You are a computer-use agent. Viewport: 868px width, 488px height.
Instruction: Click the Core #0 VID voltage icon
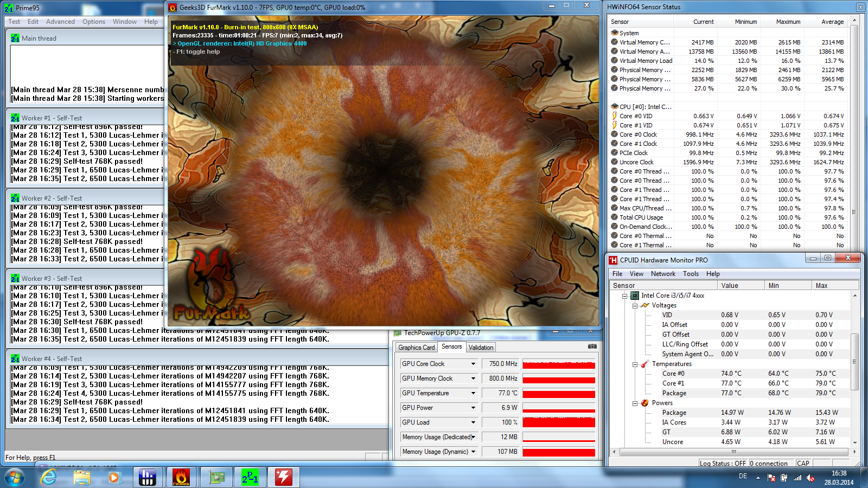(615, 116)
